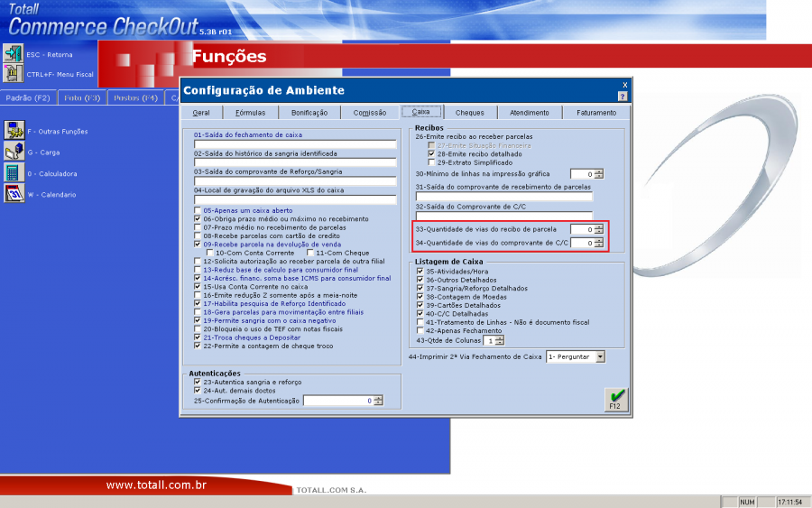Uncheck 28-Emite recibo detalhado
Screen dimensions: 812x508
coord(431,154)
